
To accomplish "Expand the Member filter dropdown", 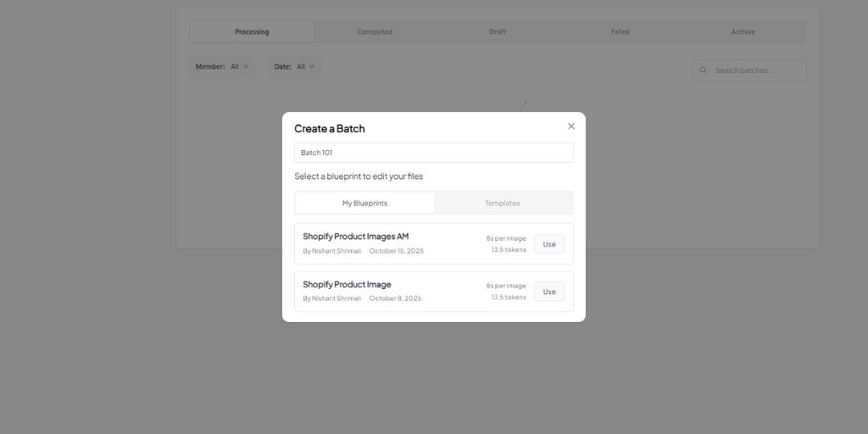I will [x=222, y=66].
